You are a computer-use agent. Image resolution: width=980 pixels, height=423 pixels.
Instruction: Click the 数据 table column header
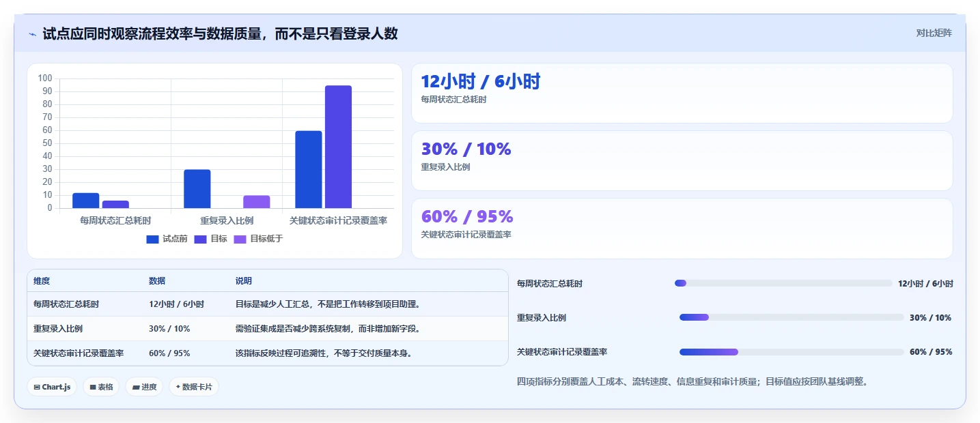[x=157, y=281]
